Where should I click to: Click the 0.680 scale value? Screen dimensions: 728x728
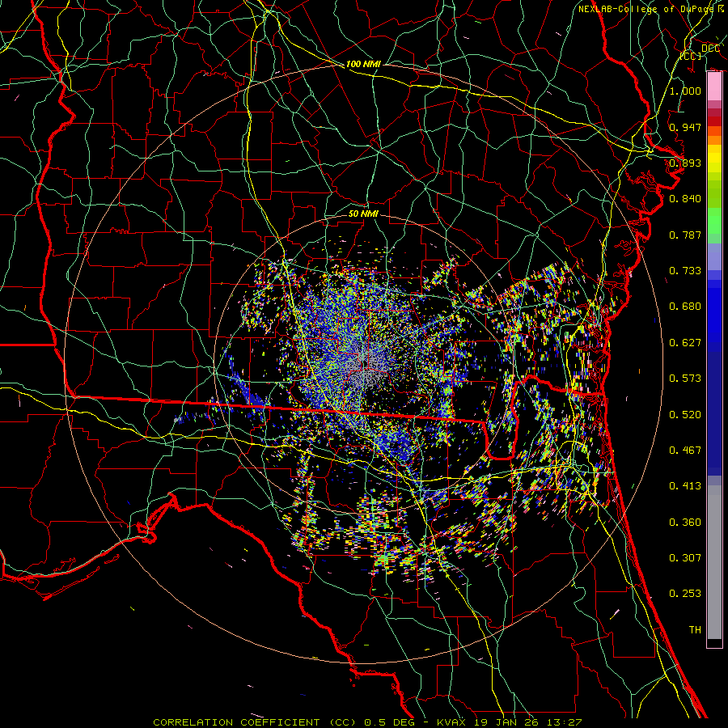coord(685,307)
